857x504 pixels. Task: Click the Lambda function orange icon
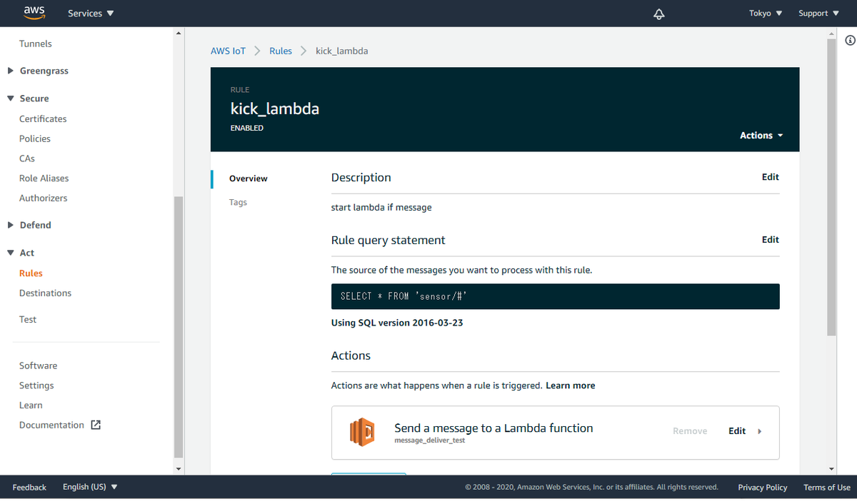click(362, 432)
